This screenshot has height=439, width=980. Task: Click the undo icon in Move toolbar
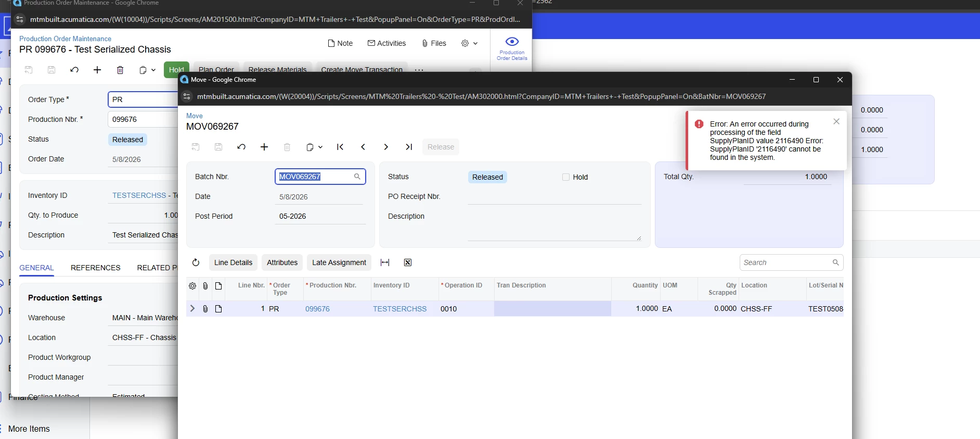click(241, 147)
